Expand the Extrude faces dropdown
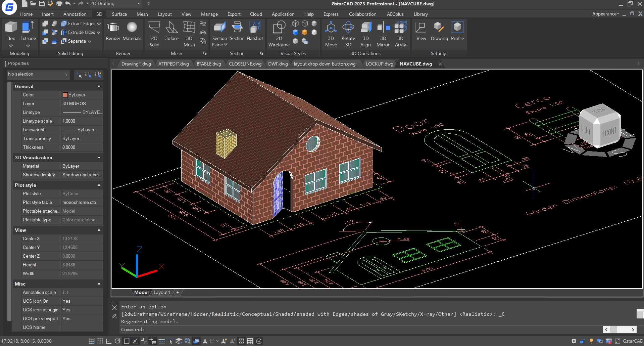The height and width of the screenshot is (346, 644). 98,33
